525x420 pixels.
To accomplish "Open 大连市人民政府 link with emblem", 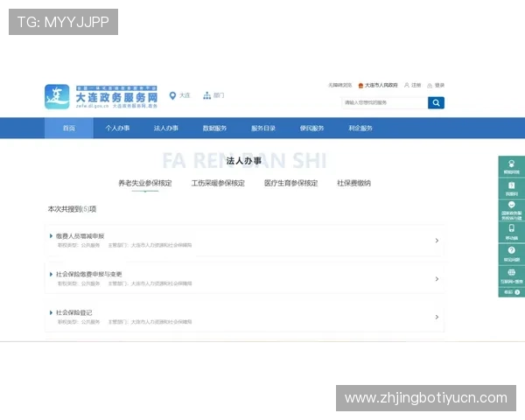I will click(x=378, y=86).
